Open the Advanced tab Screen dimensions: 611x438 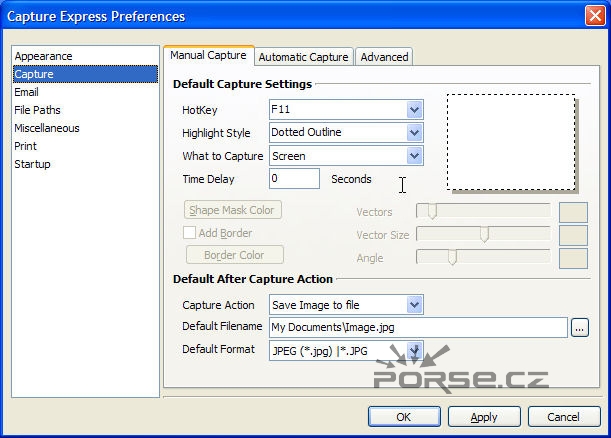click(x=384, y=57)
